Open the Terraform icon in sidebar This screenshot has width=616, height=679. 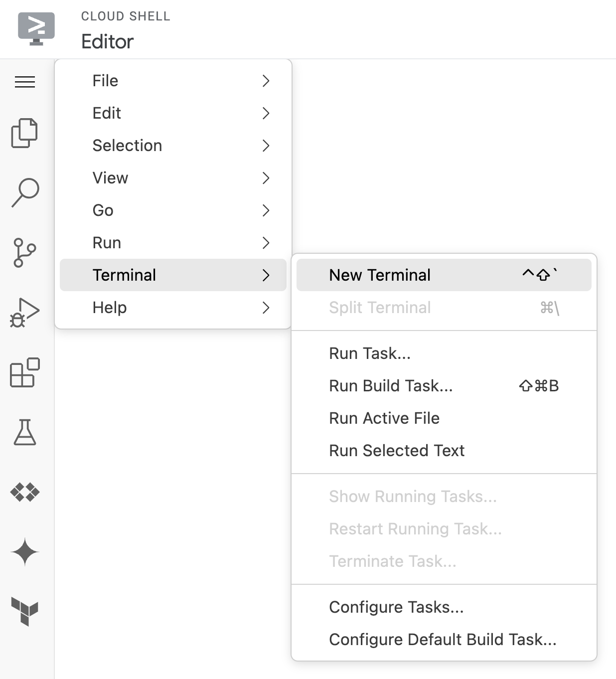pos(25,611)
